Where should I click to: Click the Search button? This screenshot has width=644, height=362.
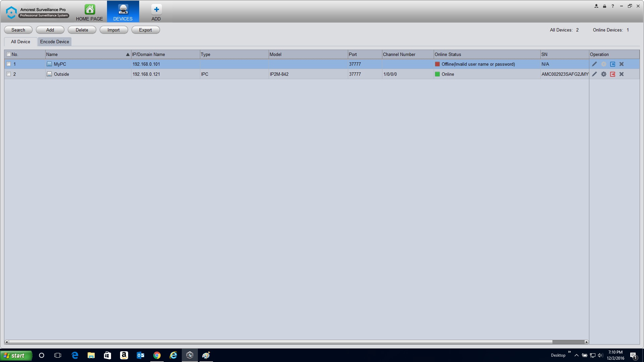[18, 30]
